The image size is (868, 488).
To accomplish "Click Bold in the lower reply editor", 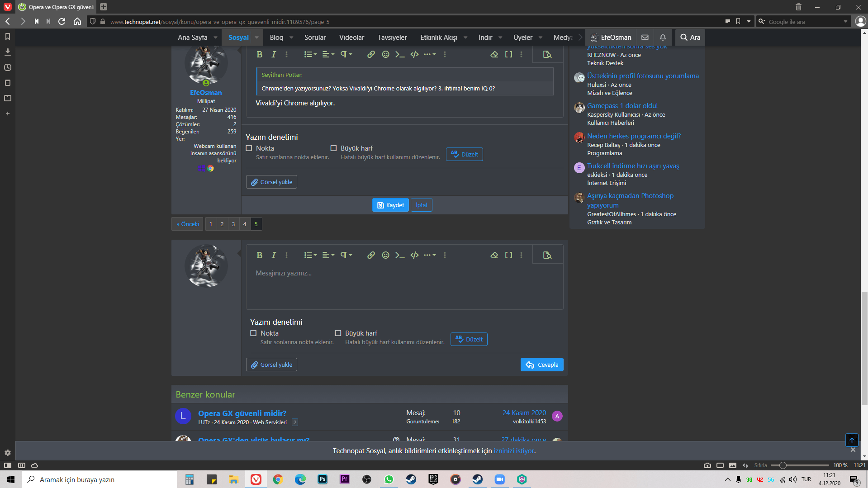I will coord(260,255).
